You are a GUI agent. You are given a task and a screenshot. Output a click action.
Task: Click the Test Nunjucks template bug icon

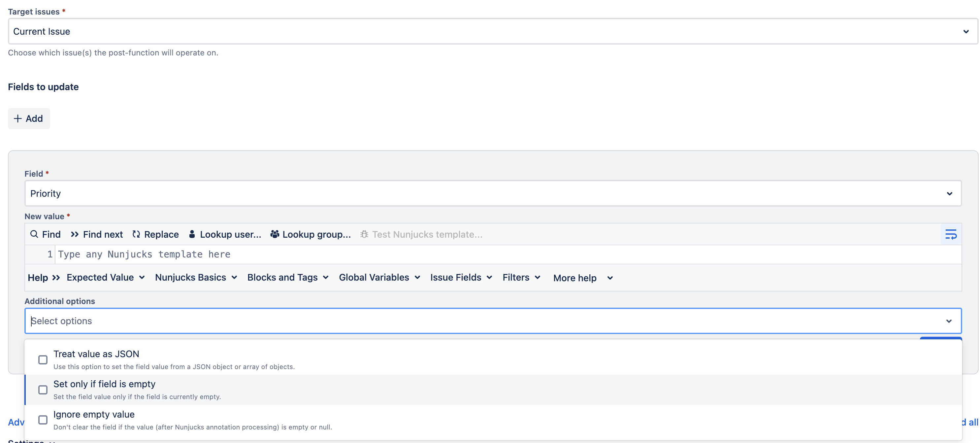point(364,234)
